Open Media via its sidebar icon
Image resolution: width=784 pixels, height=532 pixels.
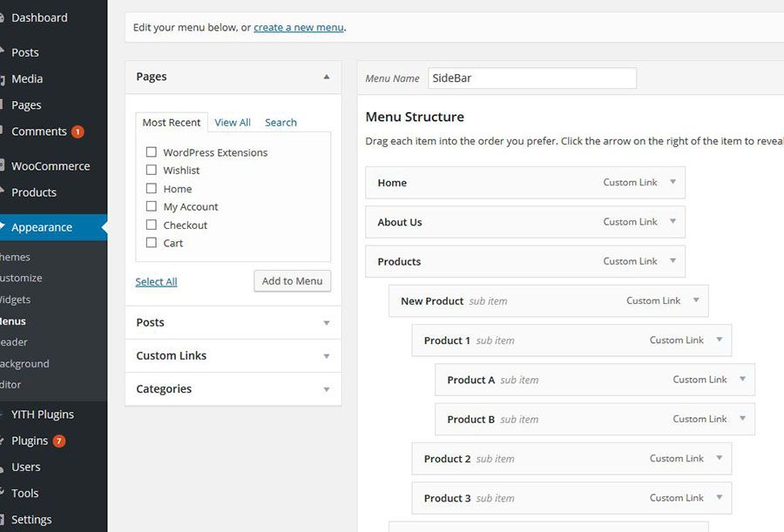[x=3, y=78]
